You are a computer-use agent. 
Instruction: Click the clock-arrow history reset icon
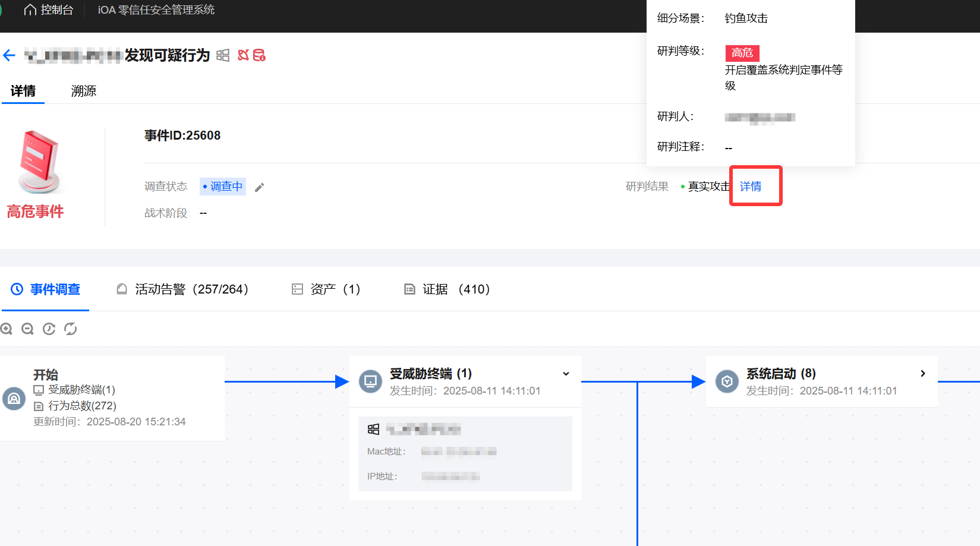49,329
